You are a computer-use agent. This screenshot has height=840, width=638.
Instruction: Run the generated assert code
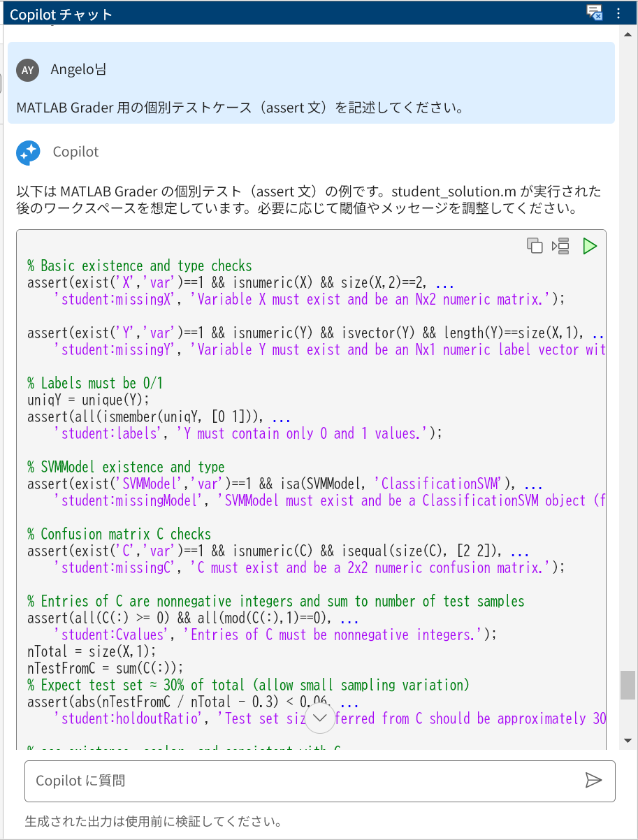[x=590, y=245]
